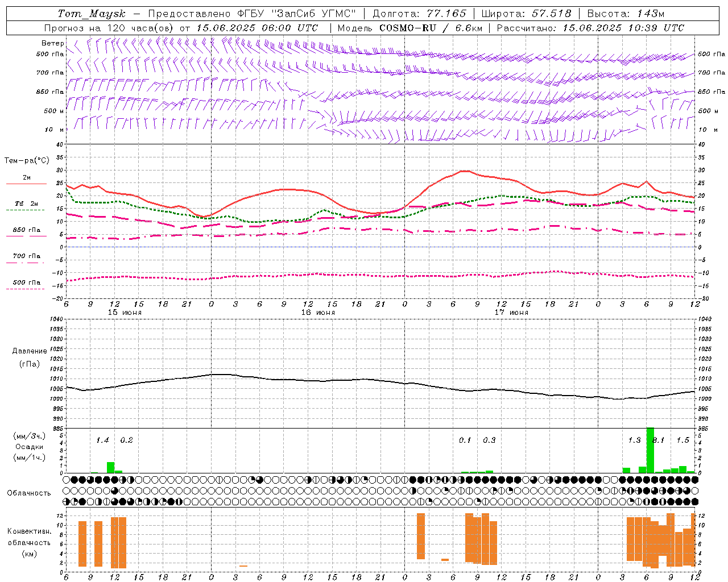Click the Давление pressure panel label

point(30,351)
